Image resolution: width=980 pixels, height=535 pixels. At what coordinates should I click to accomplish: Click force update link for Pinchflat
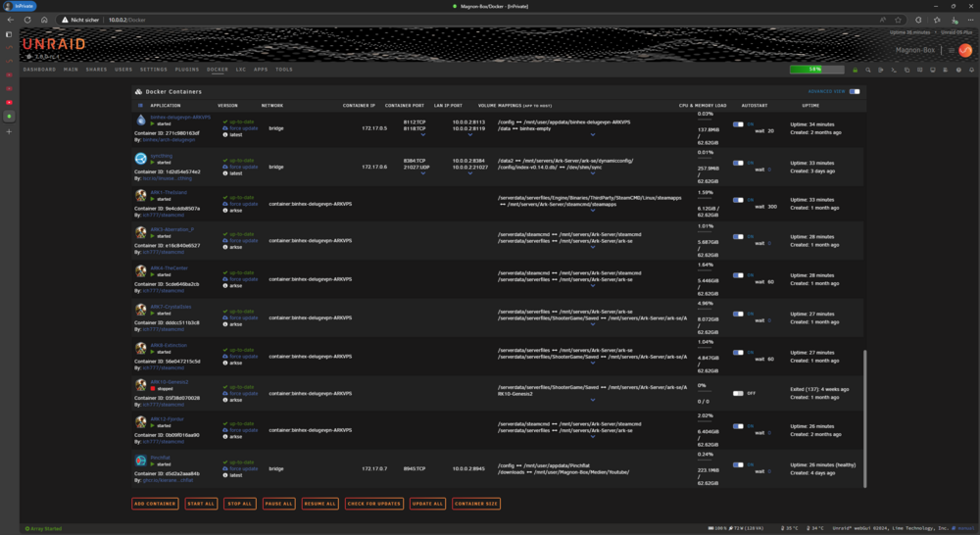pyautogui.click(x=243, y=468)
